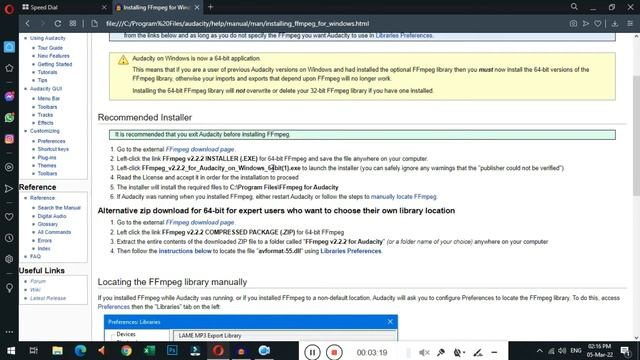Open the Windows Start menu
This screenshot has width=640, height=360.
tap(11, 351)
